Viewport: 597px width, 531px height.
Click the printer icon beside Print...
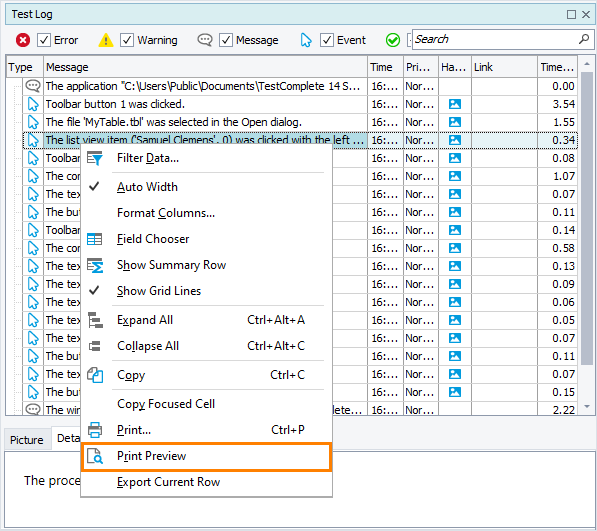pyautogui.click(x=95, y=430)
